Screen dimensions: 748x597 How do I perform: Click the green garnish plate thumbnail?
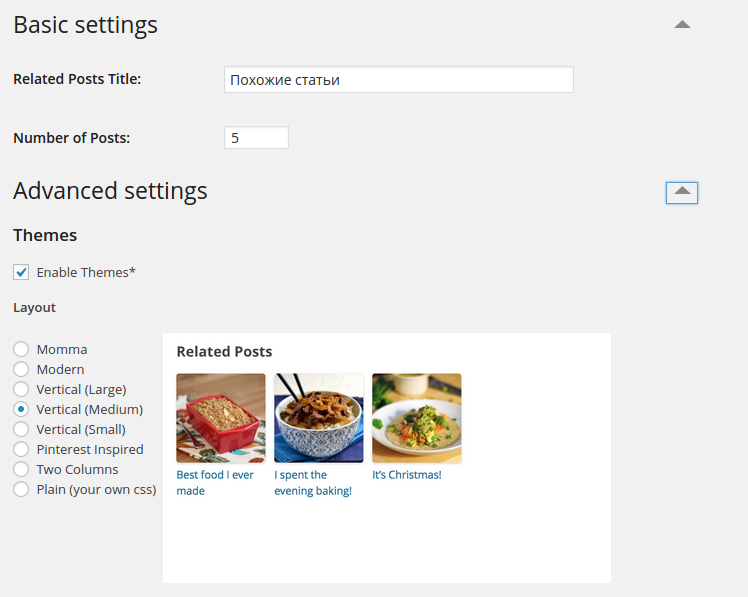[417, 418]
